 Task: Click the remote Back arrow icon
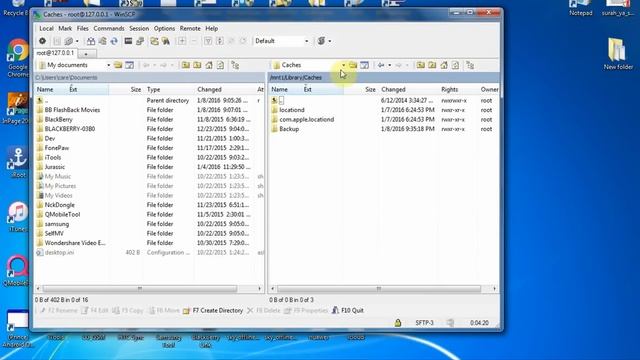[381, 65]
